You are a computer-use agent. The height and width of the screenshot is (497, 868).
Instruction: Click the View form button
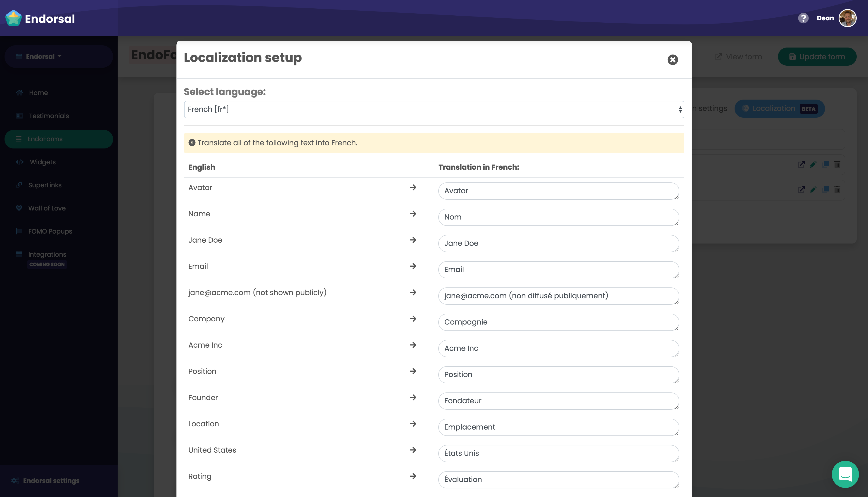click(x=738, y=57)
